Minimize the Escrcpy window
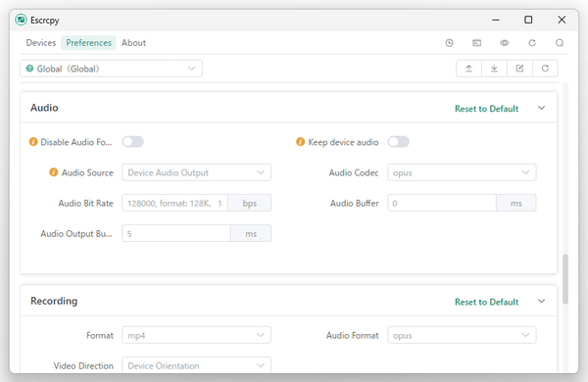Image resolution: width=588 pixels, height=382 pixels. tap(496, 20)
